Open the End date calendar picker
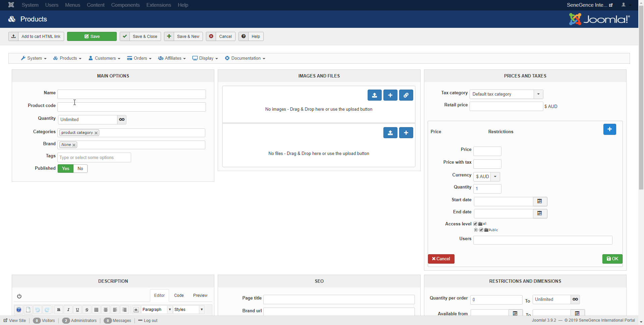The width and height of the screenshot is (644, 325). point(540,213)
